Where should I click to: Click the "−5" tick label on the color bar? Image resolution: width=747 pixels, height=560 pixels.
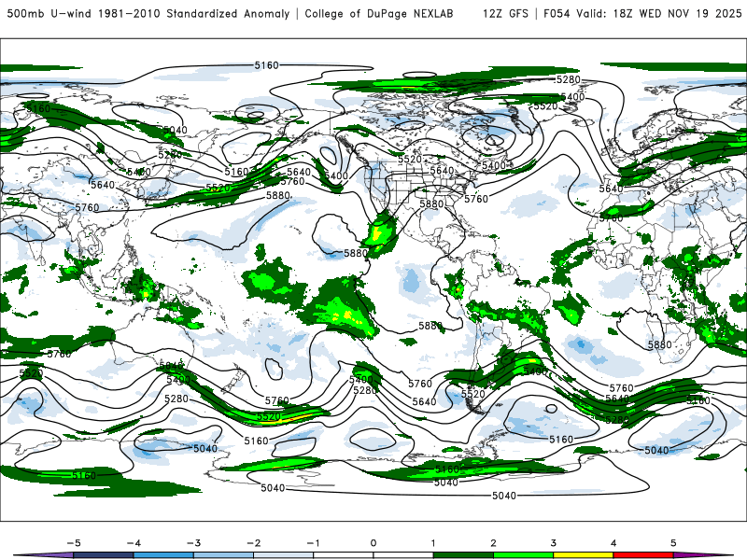click(x=74, y=543)
